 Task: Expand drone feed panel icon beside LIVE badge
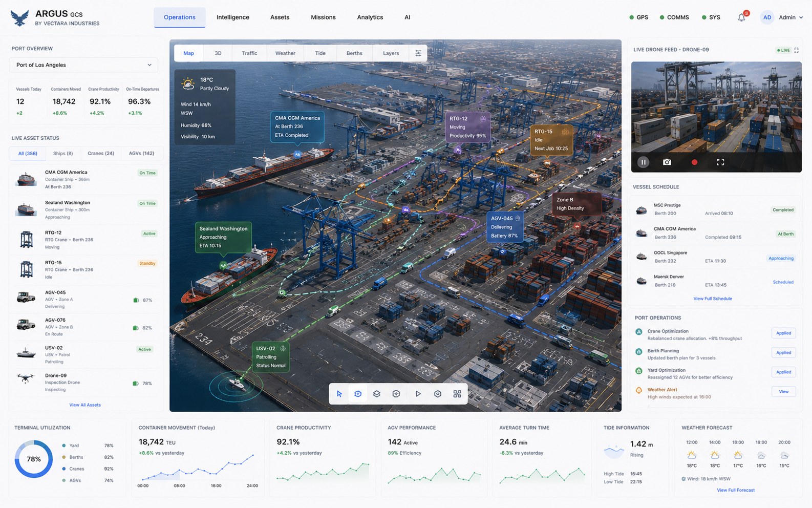coord(796,50)
